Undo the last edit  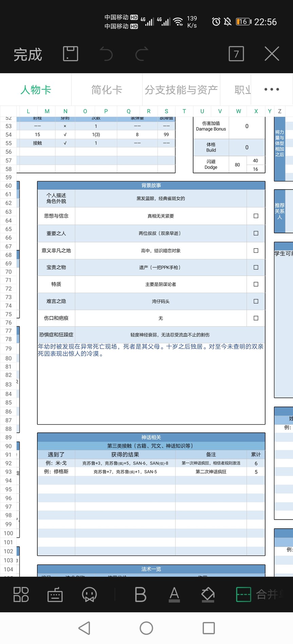[106, 54]
